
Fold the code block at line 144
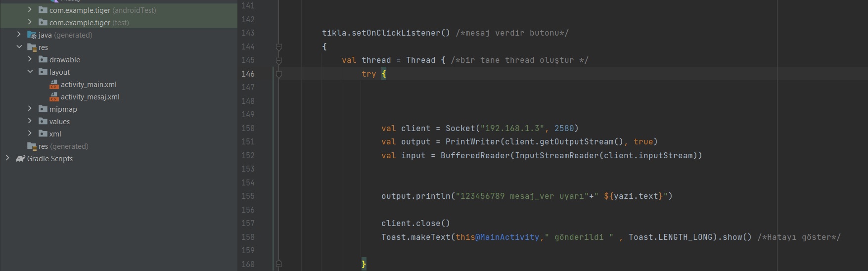pos(279,47)
